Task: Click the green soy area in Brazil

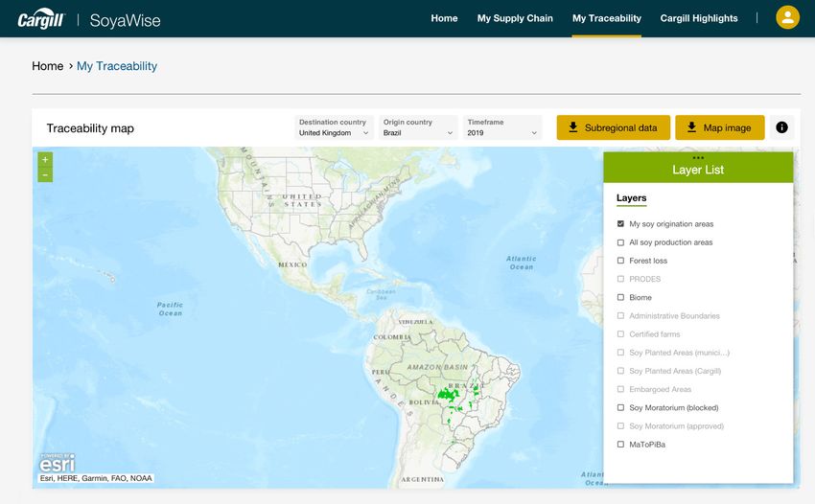Action: 448,395
